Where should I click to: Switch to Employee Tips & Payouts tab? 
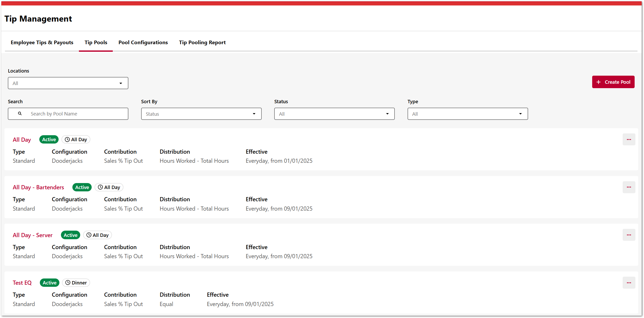click(42, 42)
